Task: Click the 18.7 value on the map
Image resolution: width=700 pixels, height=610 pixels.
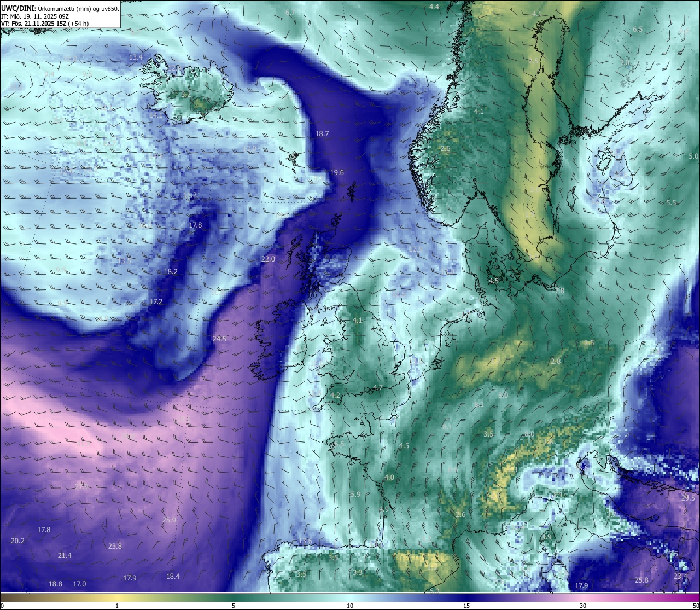Action: tap(322, 134)
